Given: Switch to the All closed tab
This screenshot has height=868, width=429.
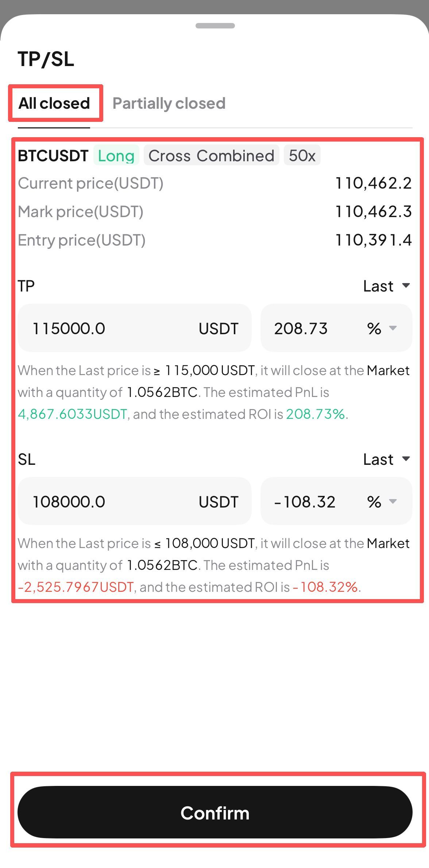Looking at the screenshot, I should point(54,103).
